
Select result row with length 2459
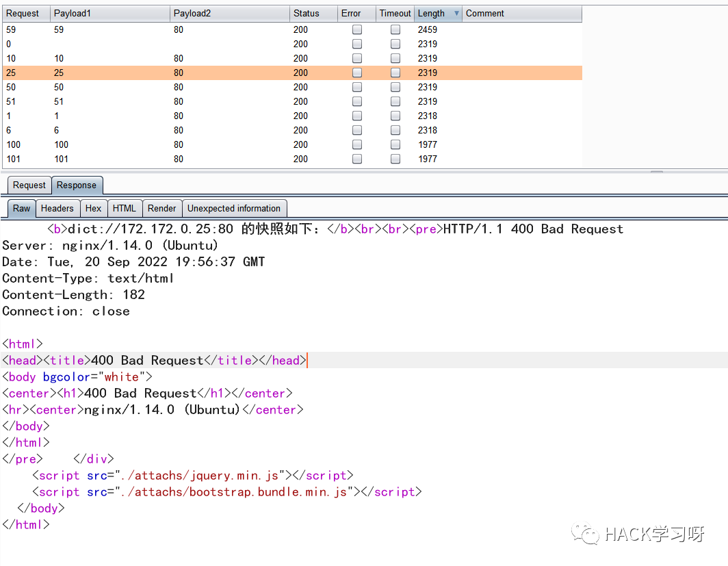293,29
